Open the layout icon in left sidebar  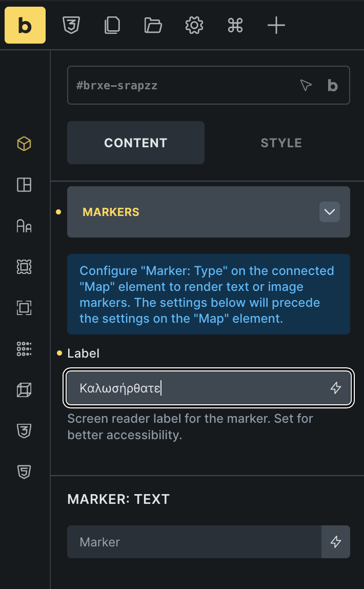coord(24,185)
